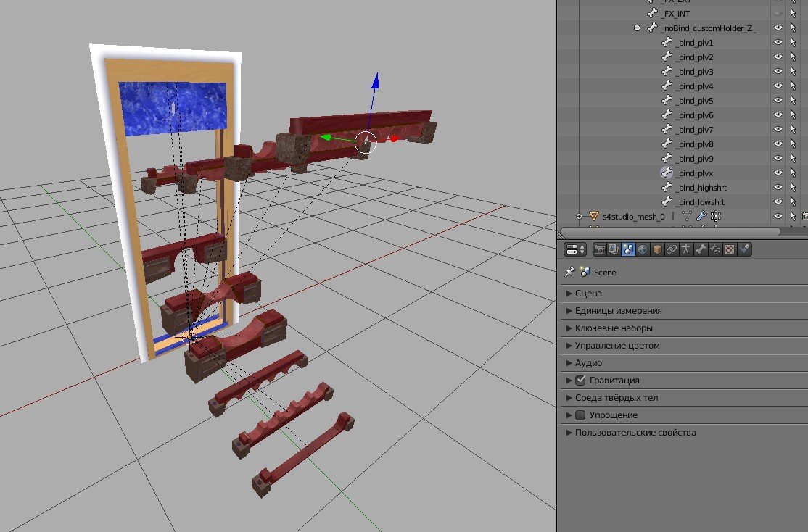
Task: Open the Bone properties tab icon
Action: 701,249
